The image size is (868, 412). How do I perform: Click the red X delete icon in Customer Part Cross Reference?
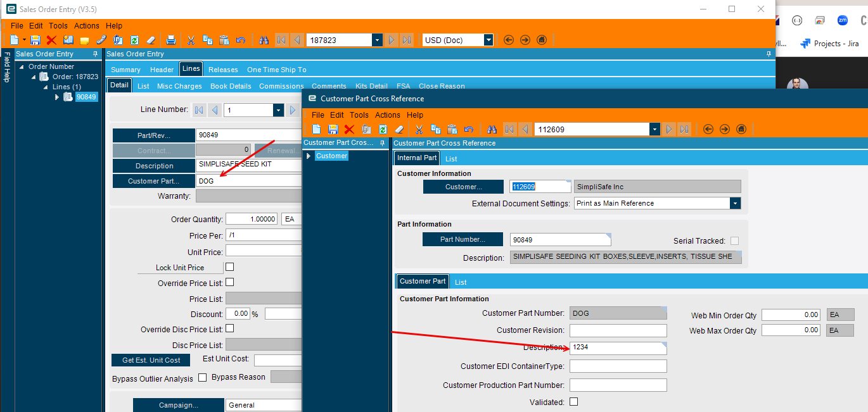coord(349,129)
